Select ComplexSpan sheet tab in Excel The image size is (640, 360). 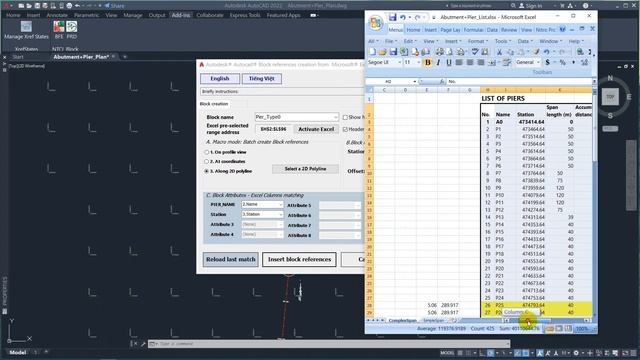click(403, 321)
